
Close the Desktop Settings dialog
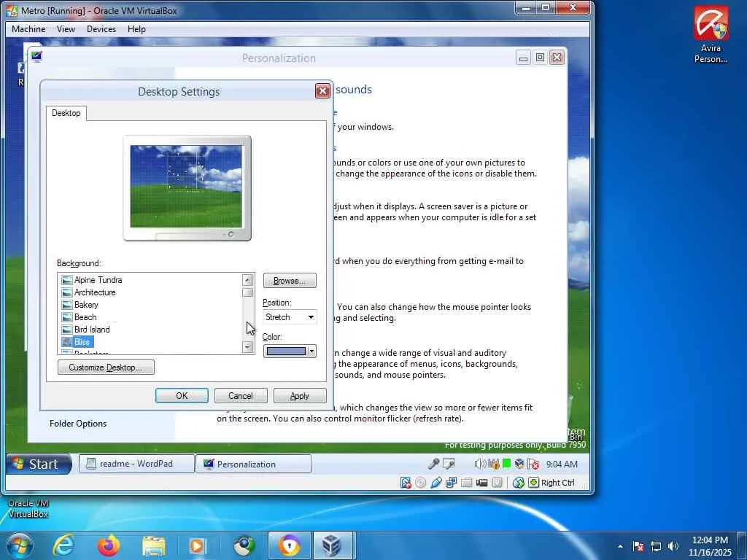point(322,91)
